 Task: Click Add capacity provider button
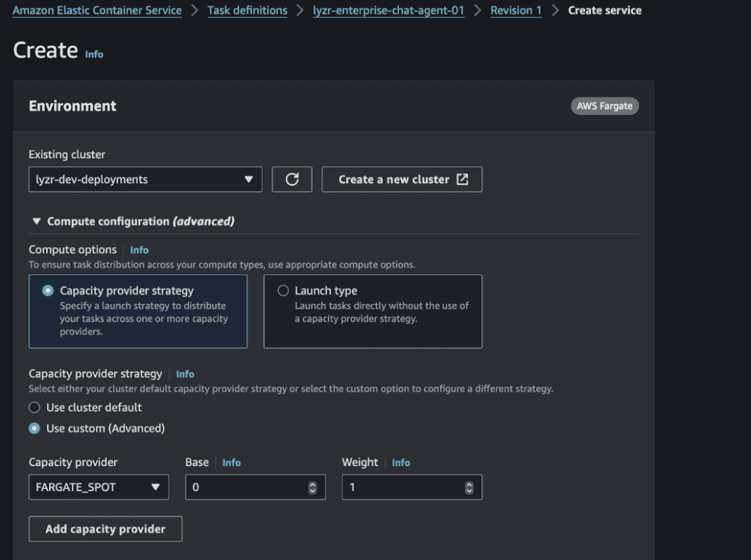coord(106,529)
